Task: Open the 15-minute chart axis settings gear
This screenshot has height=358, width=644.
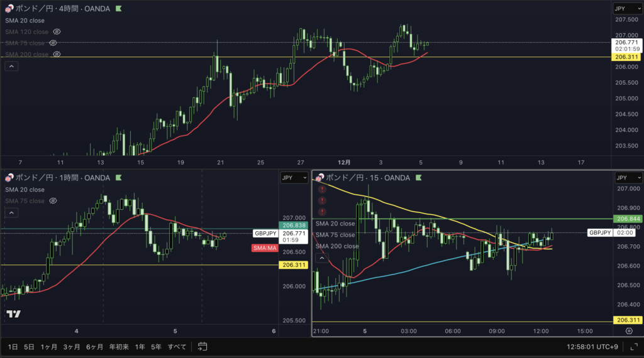Action: tap(629, 330)
